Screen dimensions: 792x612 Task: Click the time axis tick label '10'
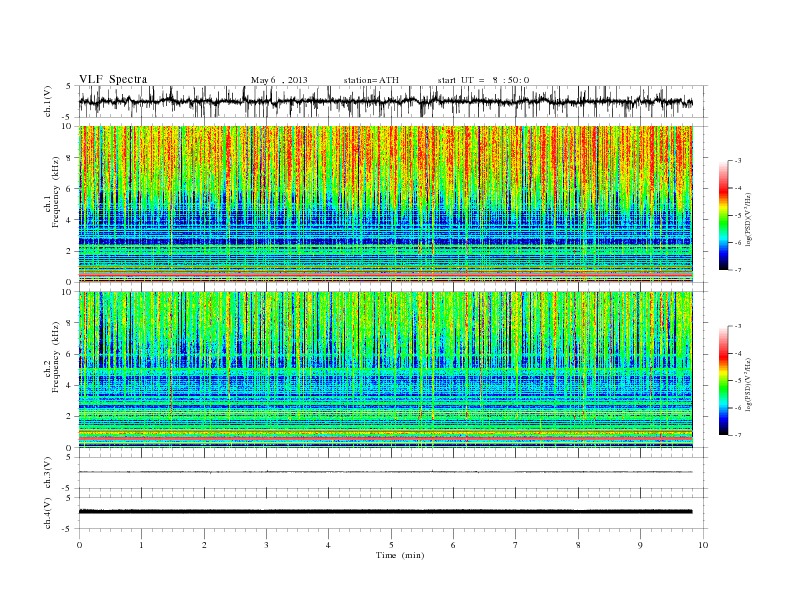[703, 545]
